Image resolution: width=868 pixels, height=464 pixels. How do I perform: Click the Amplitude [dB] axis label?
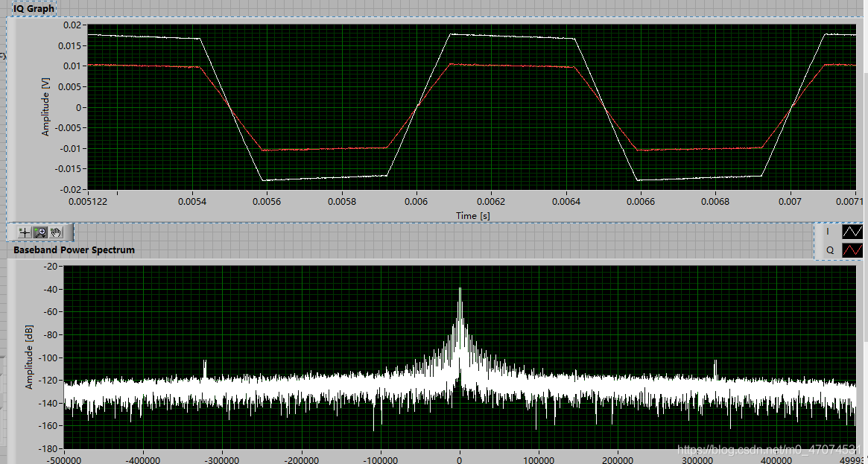29,357
